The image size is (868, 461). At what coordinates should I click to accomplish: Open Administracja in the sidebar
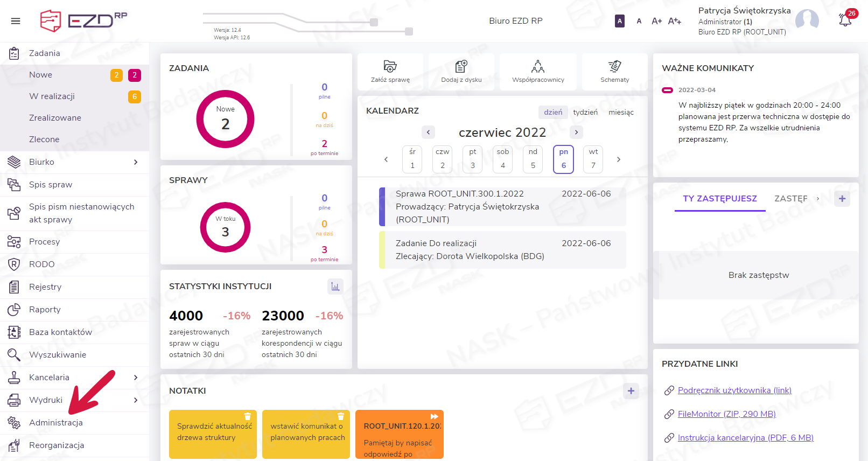click(x=56, y=423)
